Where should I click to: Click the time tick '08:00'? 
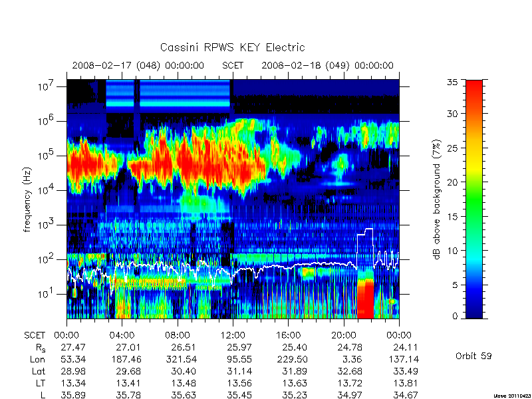click(178, 336)
